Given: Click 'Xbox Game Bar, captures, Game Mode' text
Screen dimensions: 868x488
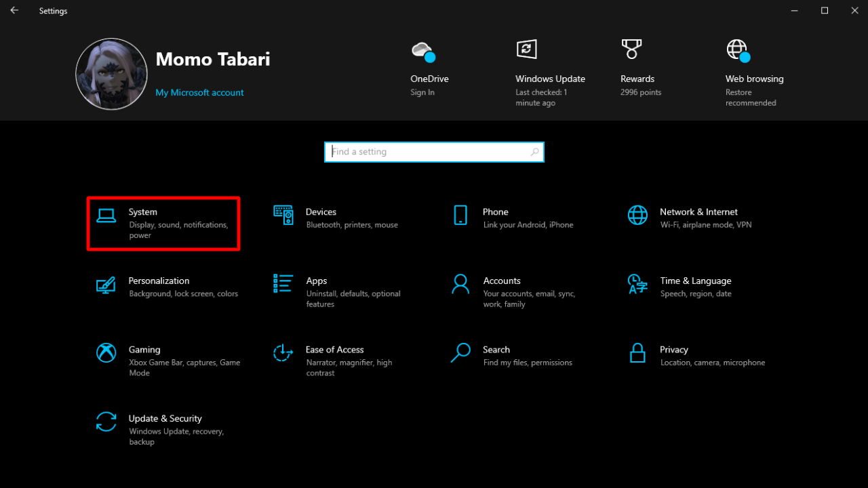Looking at the screenshot, I should coord(184,368).
